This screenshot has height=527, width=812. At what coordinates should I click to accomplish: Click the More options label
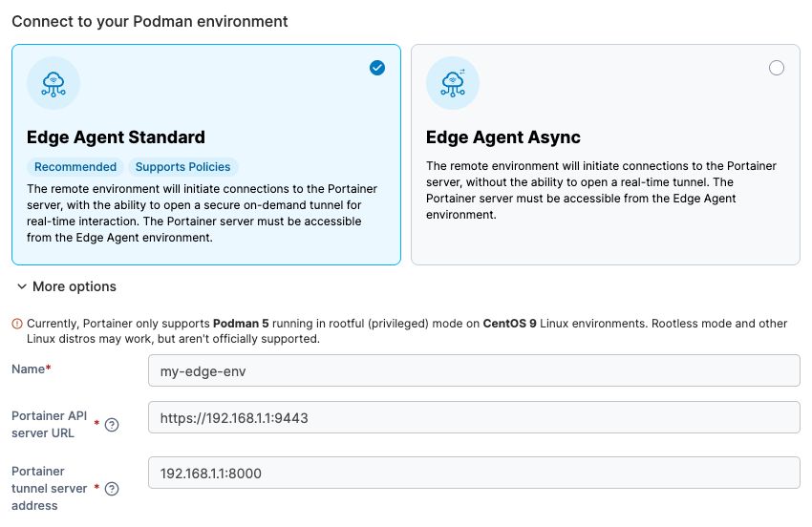[75, 286]
